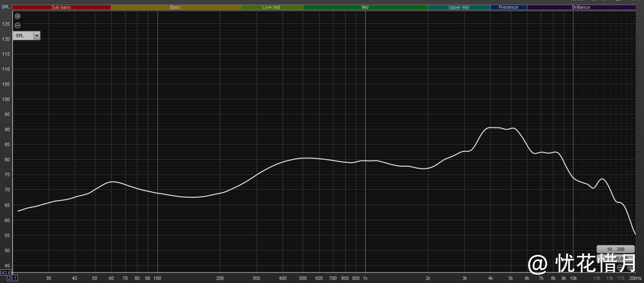Screen dimensions: 644x283
Task: Click the 100 Hz frequency axis label
Action: pos(157,278)
